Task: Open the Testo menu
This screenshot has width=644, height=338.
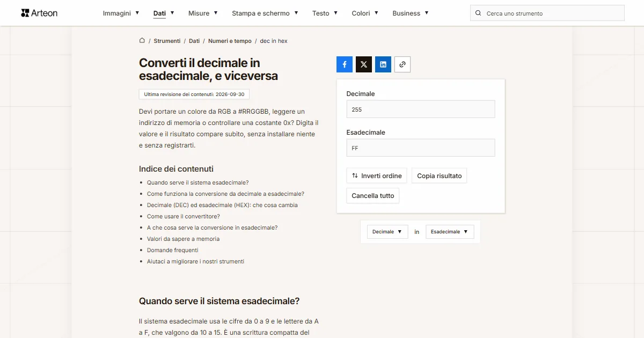Action: [x=325, y=13]
